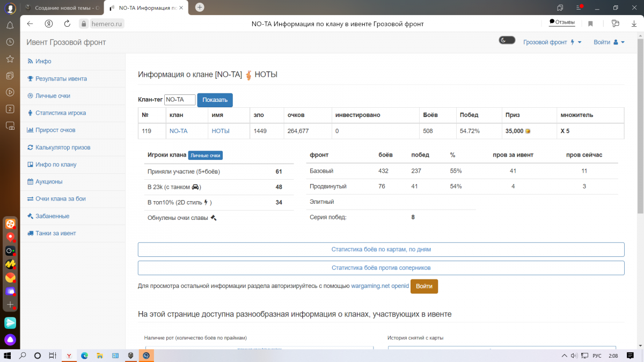This screenshot has height=362, width=644.
Task: Open favorites star icon in browser sidebar
Action: pyautogui.click(x=10, y=58)
